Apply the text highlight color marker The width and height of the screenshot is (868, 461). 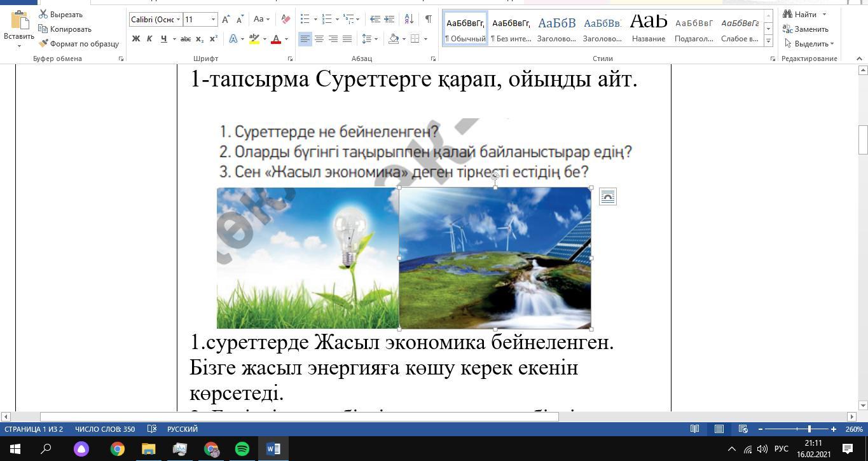(x=254, y=39)
